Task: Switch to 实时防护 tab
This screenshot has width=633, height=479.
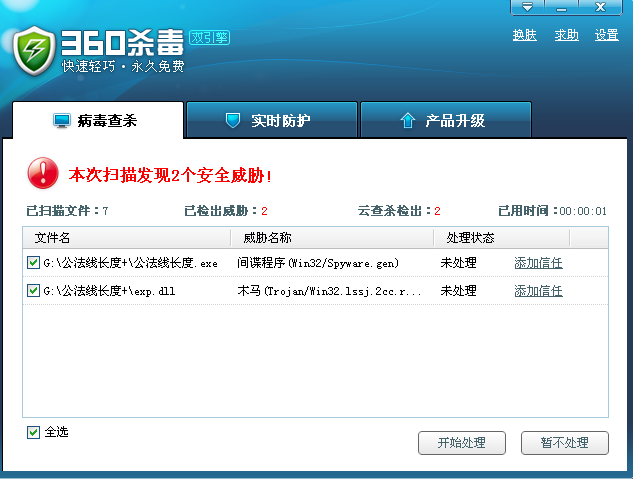Action: (272, 120)
